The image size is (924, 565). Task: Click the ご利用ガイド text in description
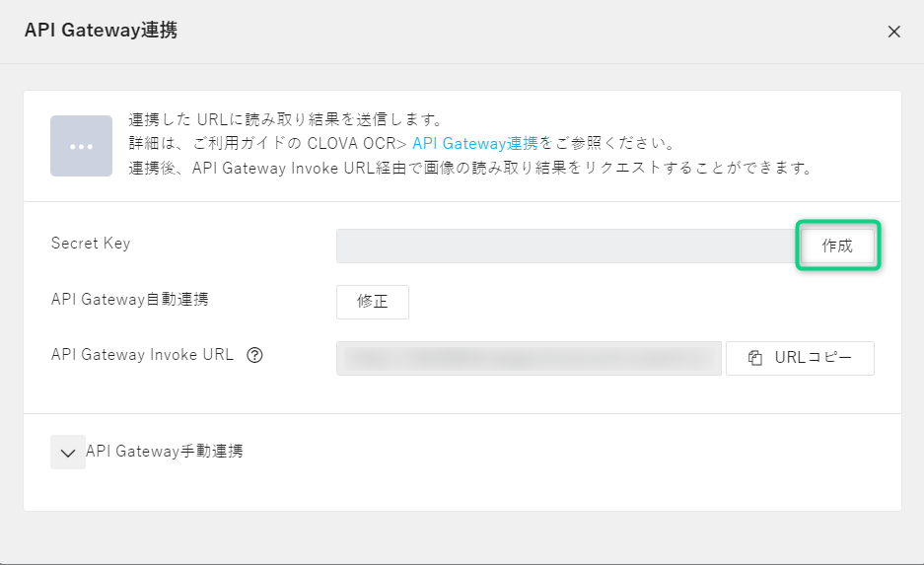[237, 144]
